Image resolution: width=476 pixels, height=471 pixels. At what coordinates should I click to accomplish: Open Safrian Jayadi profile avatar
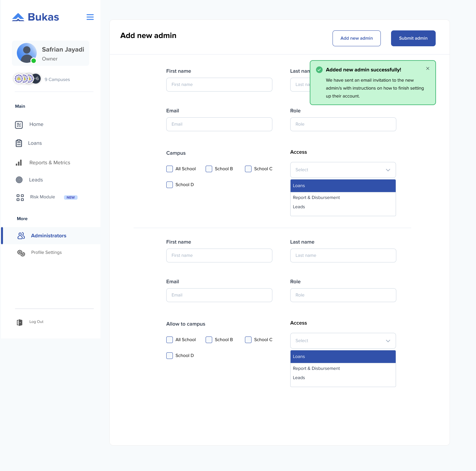point(27,53)
